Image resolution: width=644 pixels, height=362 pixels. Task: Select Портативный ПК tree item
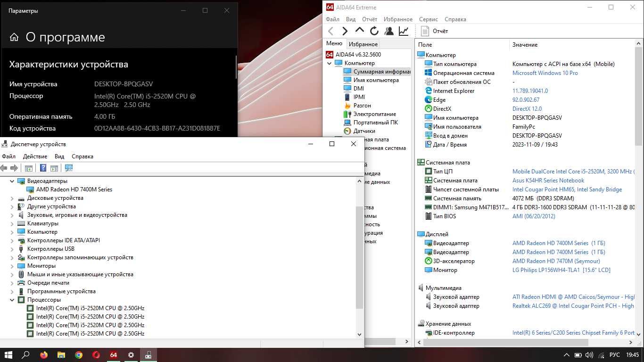371,123
